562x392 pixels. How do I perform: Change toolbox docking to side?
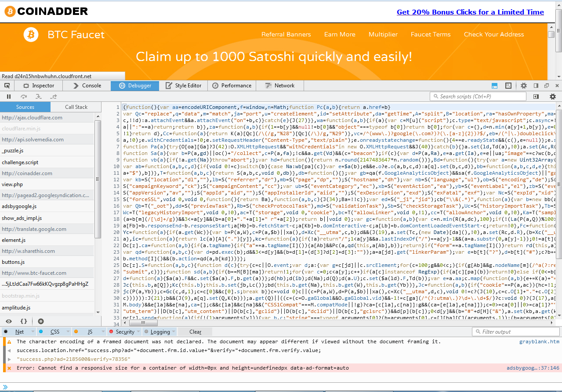point(536,86)
